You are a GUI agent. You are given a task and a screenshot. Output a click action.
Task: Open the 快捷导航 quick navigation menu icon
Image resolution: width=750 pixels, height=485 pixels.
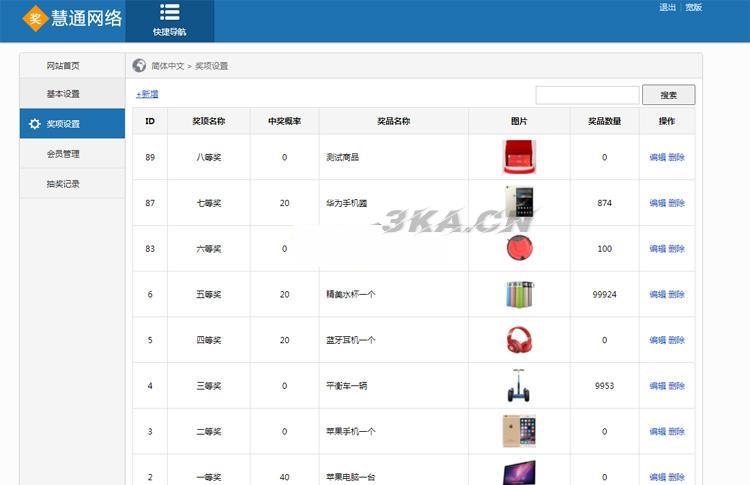coord(169,13)
